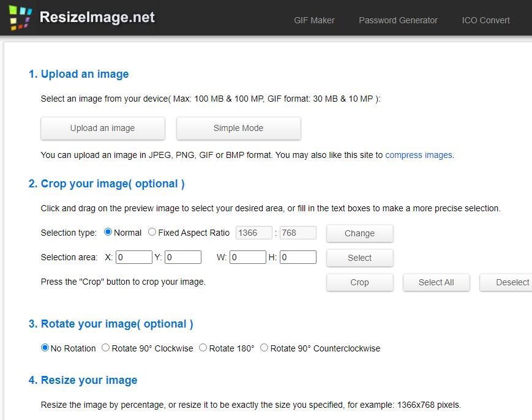Click the Crop button
The width and height of the screenshot is (532, 420).
tap(359, 282)
